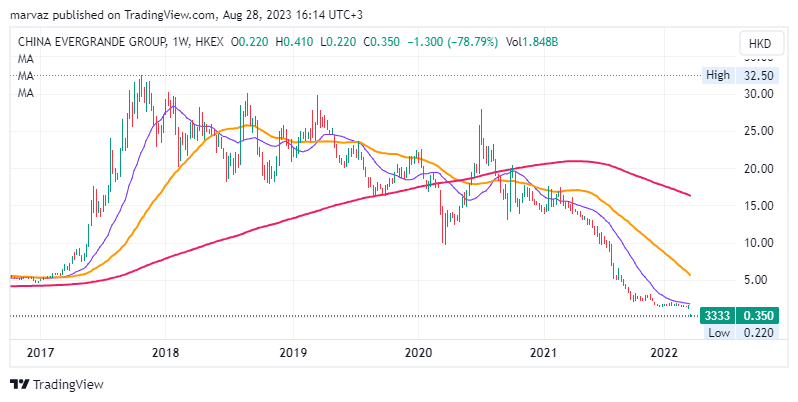798x402 pixels.
Task: Select the second MA indicator label
Action: coord(26,76)
